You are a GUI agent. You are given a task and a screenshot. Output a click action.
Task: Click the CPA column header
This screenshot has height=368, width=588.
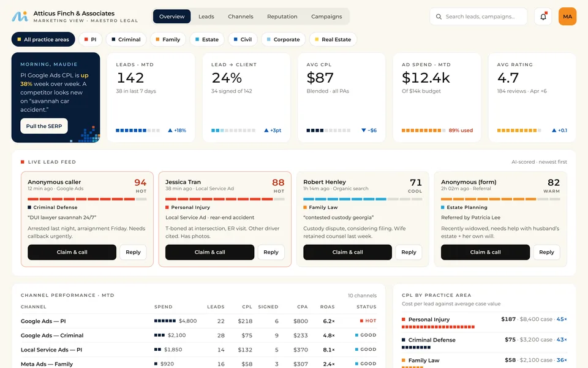click(302, 307)
